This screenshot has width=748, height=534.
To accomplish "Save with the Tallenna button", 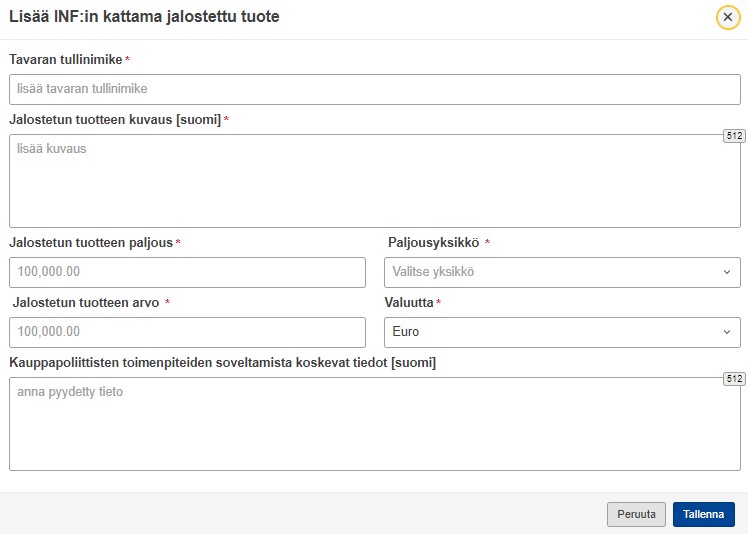I will pyautogui.click(x=704, y=514).
